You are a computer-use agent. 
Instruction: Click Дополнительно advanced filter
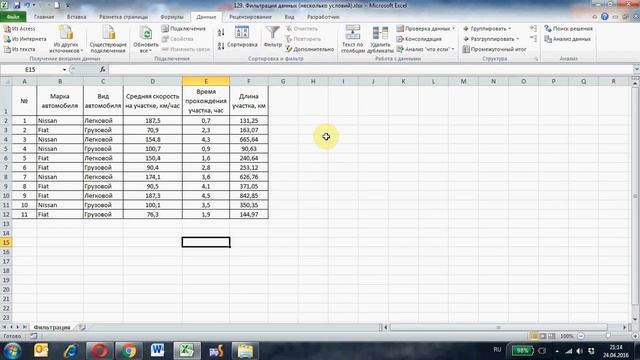pyautogui.click(x=310, y=49)
